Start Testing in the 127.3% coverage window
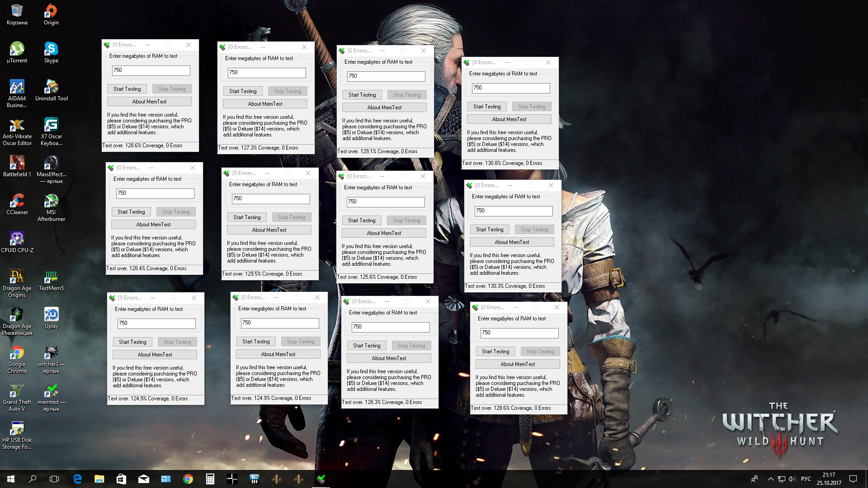The width and height of the screenshot is (868, 488). click(243, 91)
